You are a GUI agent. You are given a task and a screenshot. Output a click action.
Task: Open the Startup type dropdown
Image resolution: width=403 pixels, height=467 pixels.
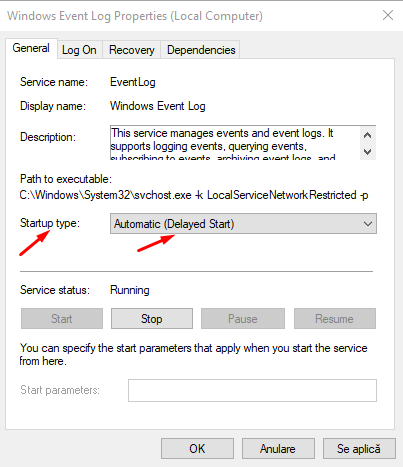[243, 224]
